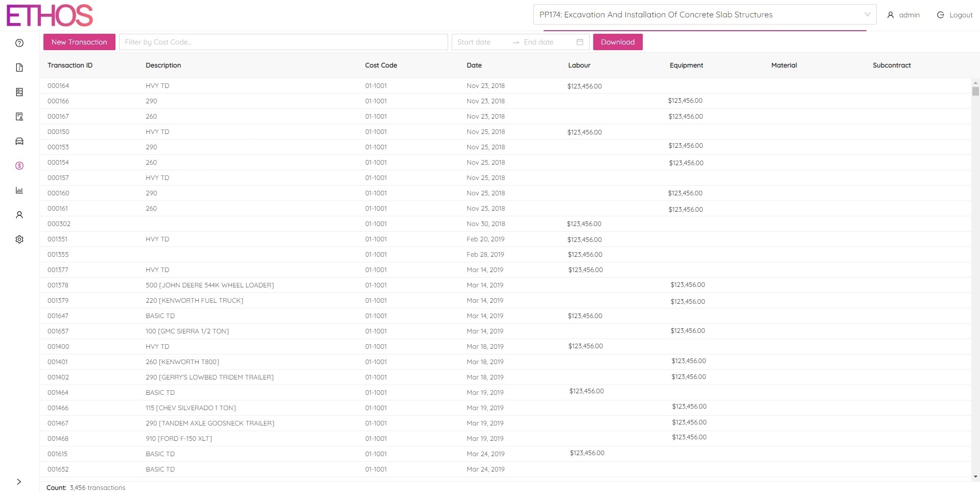980x493 pixels.
Task: Click the New Transaction button
Action: click(79, 42)
